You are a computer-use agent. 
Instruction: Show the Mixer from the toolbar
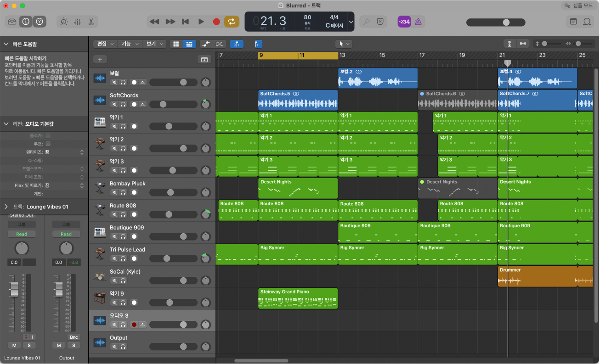[x=77, y=22]
